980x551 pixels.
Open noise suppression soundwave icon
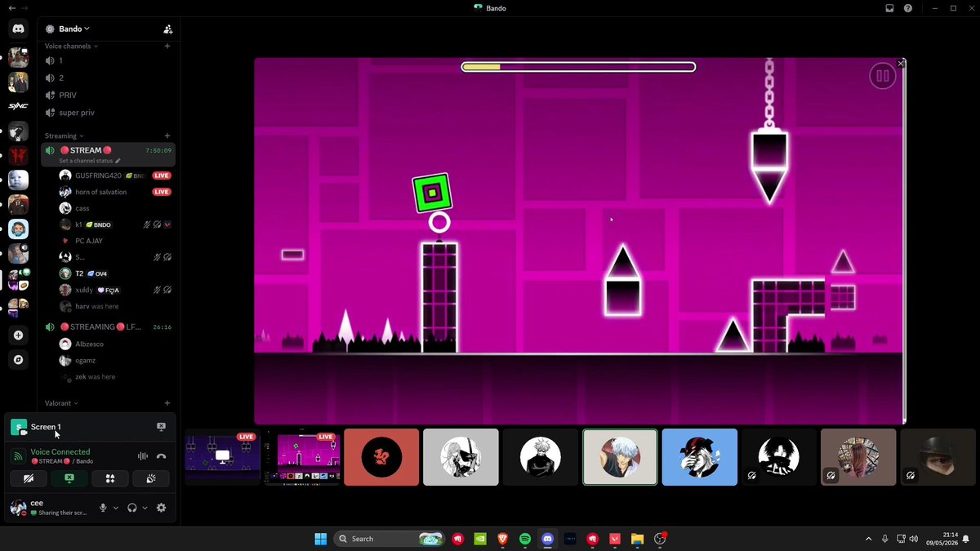[143, 456]
